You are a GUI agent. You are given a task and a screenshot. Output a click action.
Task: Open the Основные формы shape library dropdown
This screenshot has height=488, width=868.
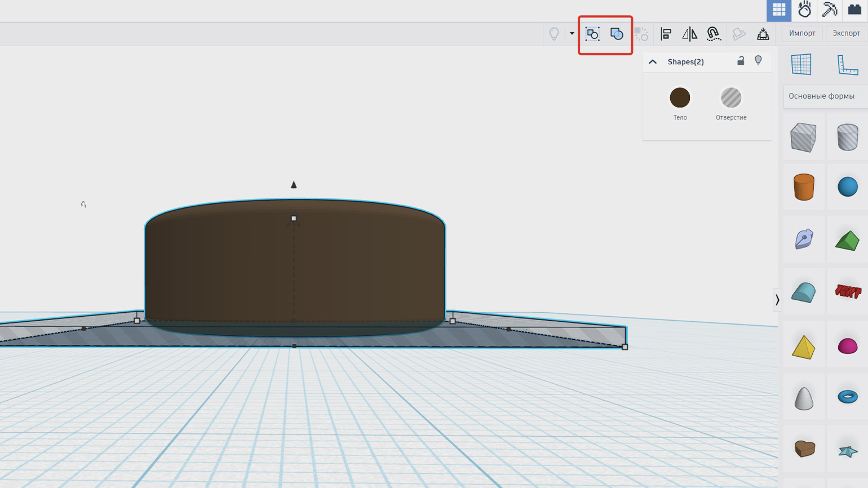(x=825, y=96)
